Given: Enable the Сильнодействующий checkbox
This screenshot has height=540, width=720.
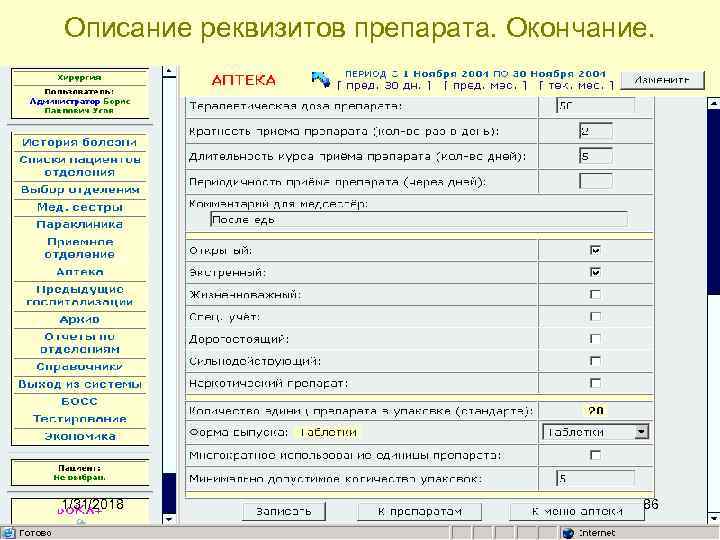Looking at the screenshot, I should click(595, 361).
